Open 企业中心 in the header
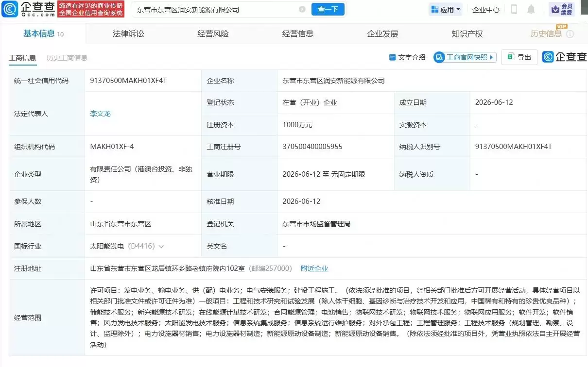 [486, 9]
